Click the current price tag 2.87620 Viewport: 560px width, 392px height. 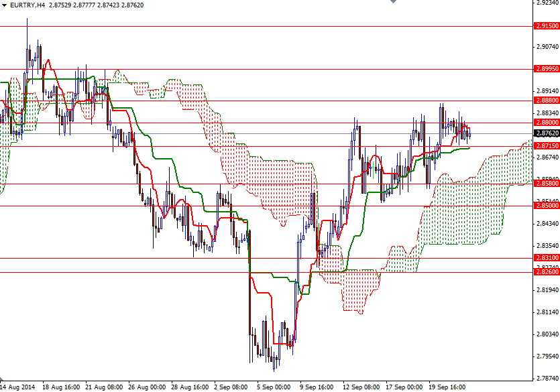click(545, 133)
